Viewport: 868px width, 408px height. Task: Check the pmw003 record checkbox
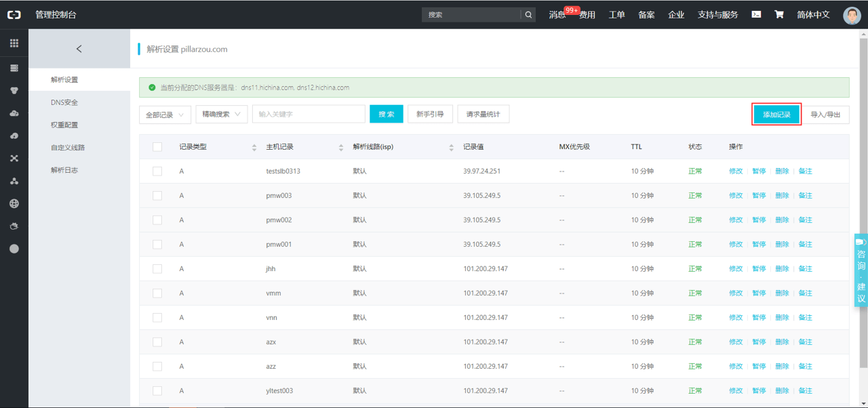click(x=157, y=196)
